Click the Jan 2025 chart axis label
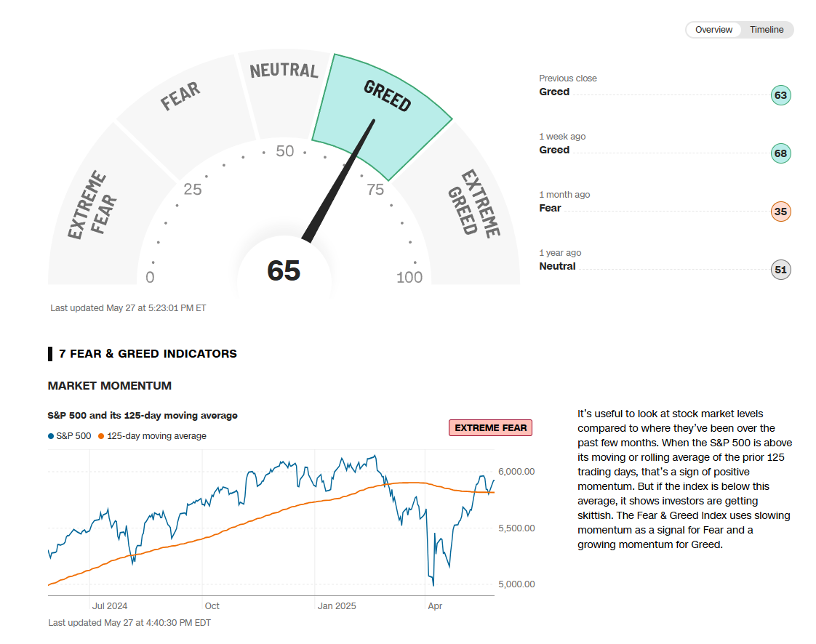The height and width of the screenshot is (644, 816). 337,606
